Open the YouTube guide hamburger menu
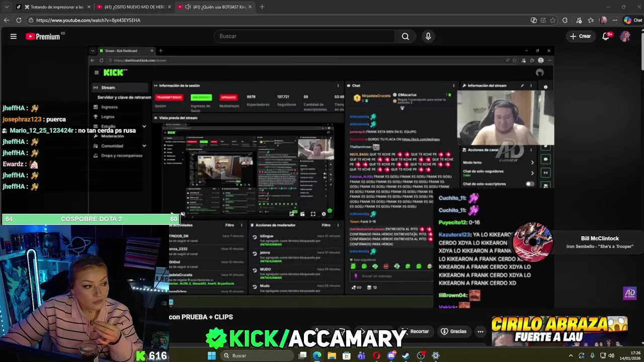Screen dimensions: 644x362 tap(14, 36)
